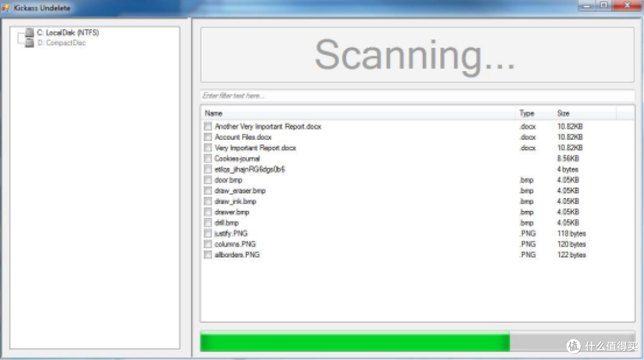This screenshot has height=360, width=644.
Task: Select the columns.PNG filename
Action: tap(235, 244)
